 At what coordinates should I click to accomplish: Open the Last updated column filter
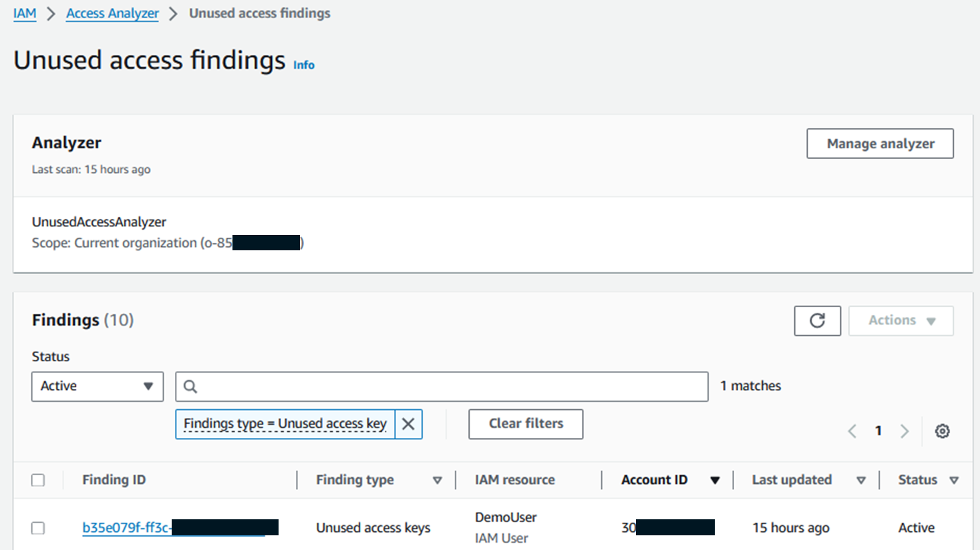862,480
